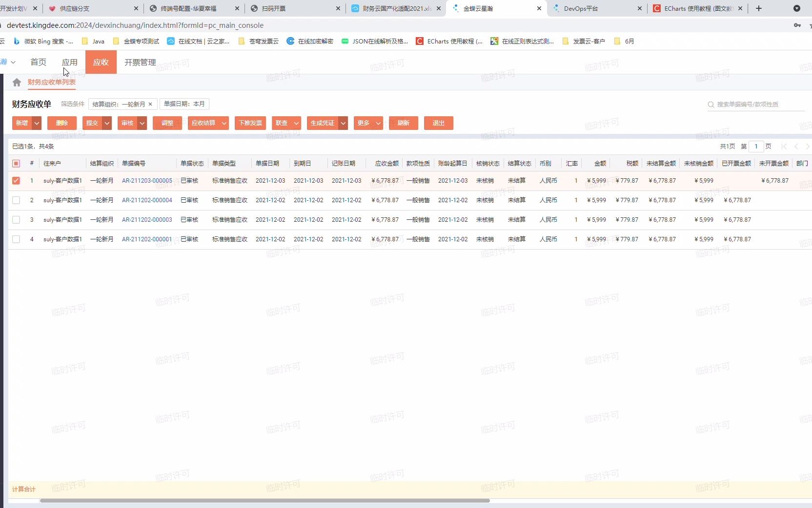Open the 微软 Bing 搜索 bookmark
This screenshot has height=508, width=812.
pyautogui.click(x=43, y=42)
